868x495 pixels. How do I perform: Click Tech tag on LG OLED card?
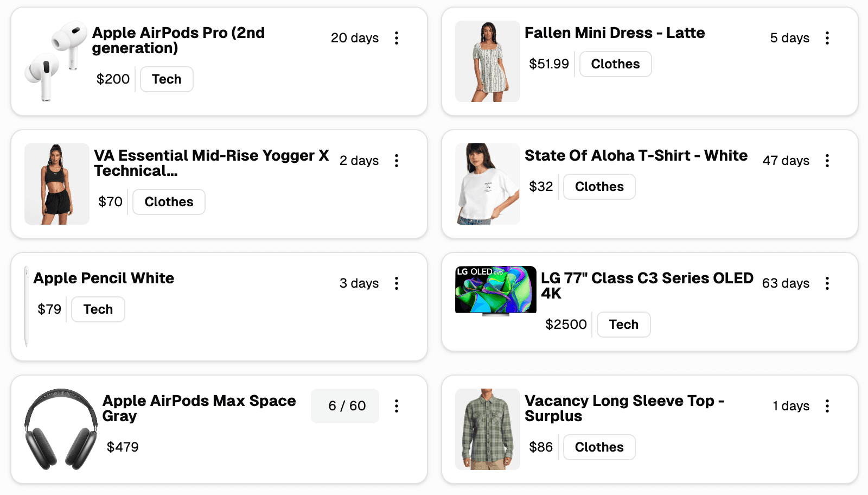tap(623, 325)
